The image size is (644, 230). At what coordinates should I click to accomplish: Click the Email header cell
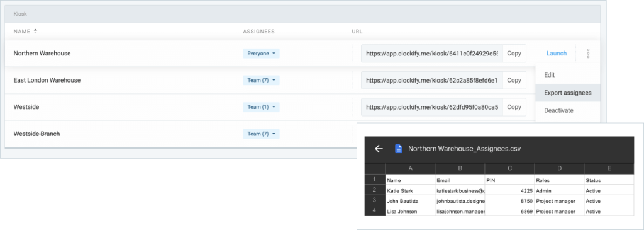coord(460,180)
